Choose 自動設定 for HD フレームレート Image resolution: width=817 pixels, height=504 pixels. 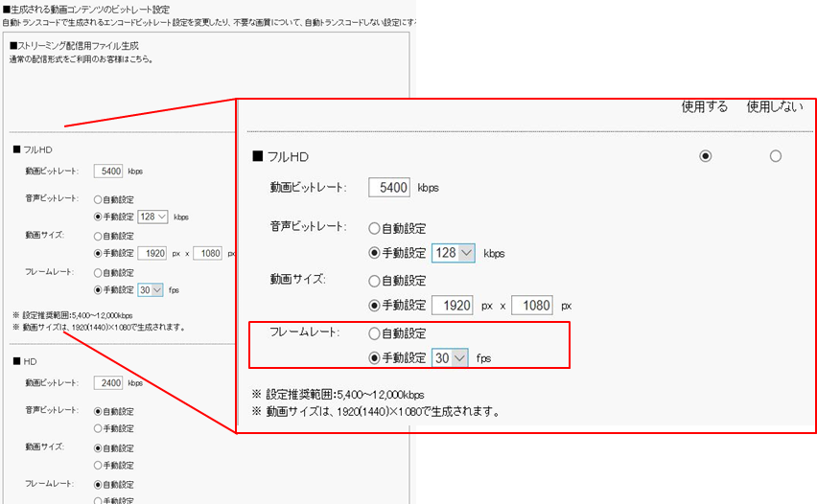point(99,484)
